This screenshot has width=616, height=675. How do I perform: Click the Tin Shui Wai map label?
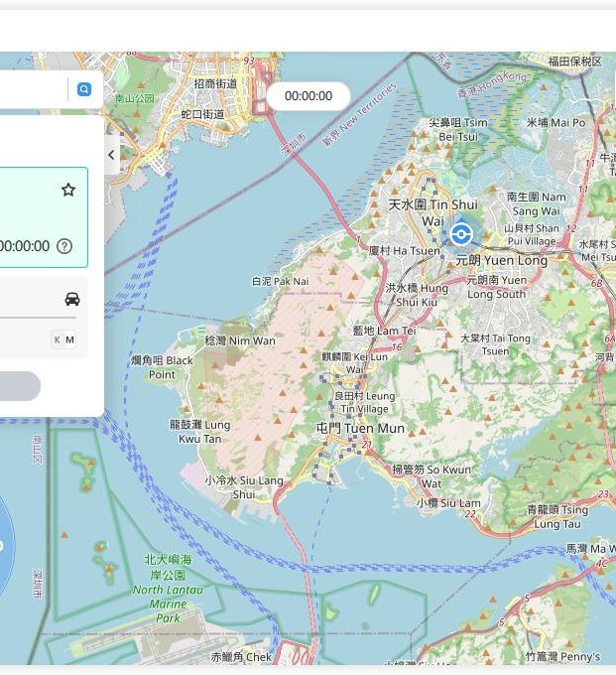point(431,211)
